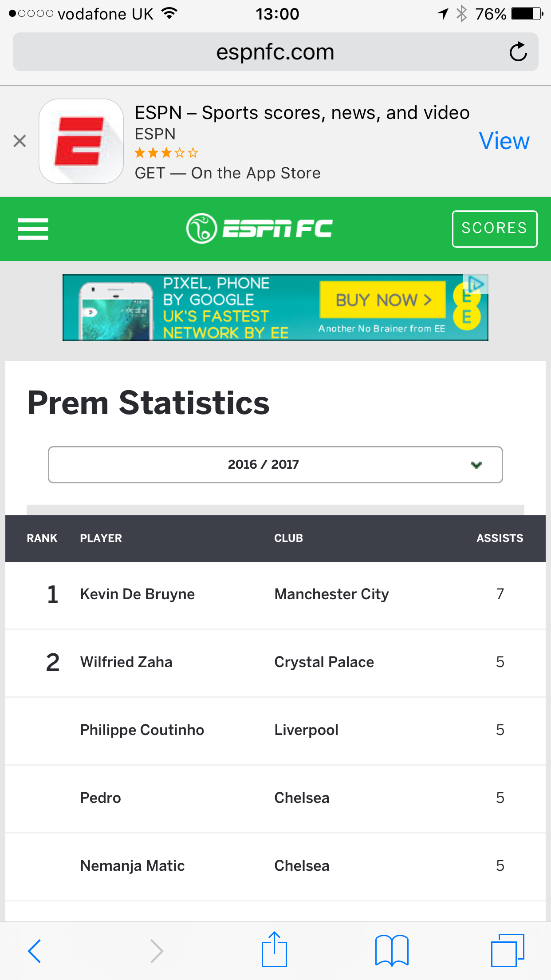Go back to previous page
Image resolution: width=551 pixels, height=980 pixels.
pos(35,951)
